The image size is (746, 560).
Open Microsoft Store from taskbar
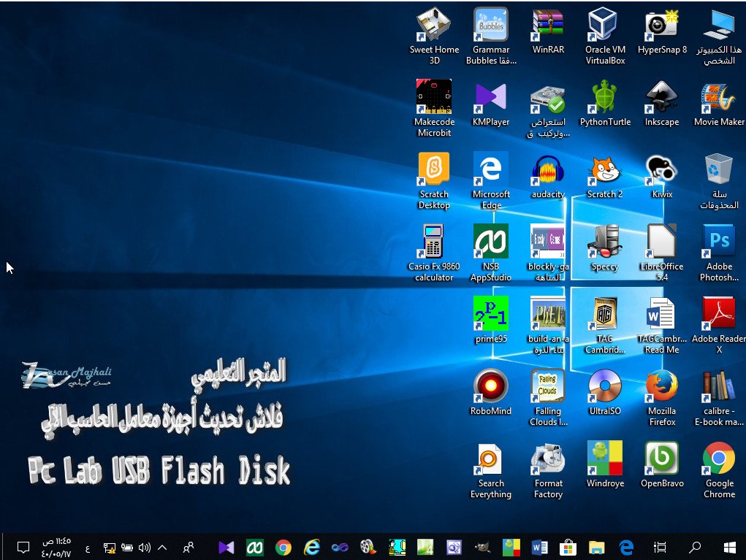(568, 548)
